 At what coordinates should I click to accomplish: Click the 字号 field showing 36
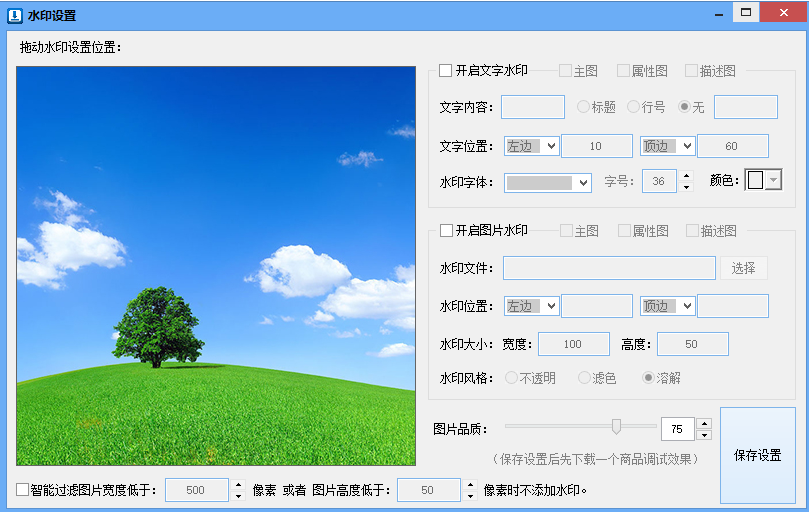659,181
